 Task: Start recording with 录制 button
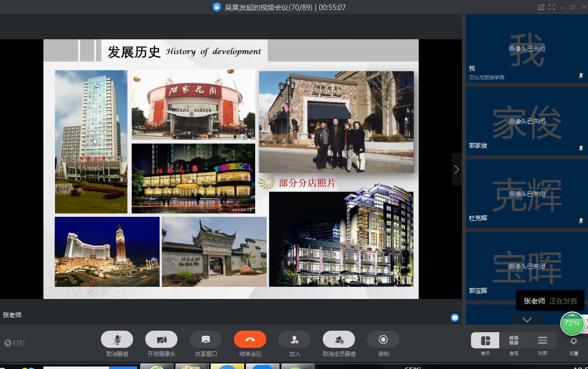pyautogui.click(x=383, y=340)
